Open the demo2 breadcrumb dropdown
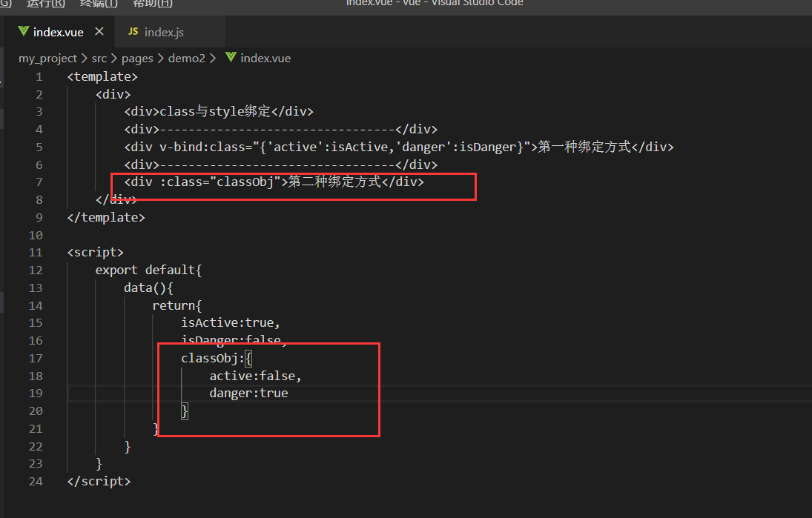 coord(188,58)
